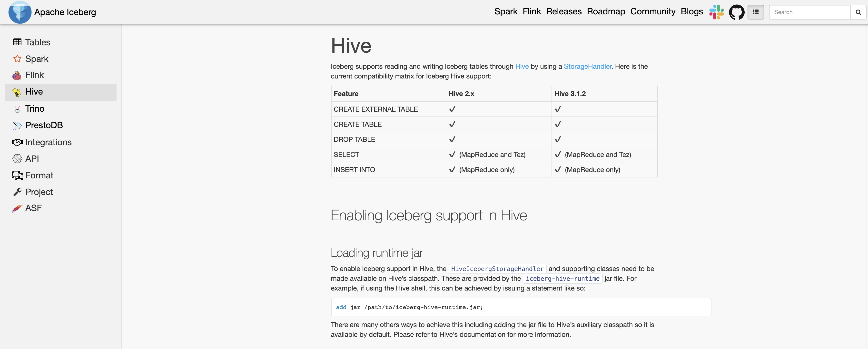The height and width of the screenshot is (349, 868).
Task: Click the Spark star icon in sidebar
Action: (x=17, y=59)
